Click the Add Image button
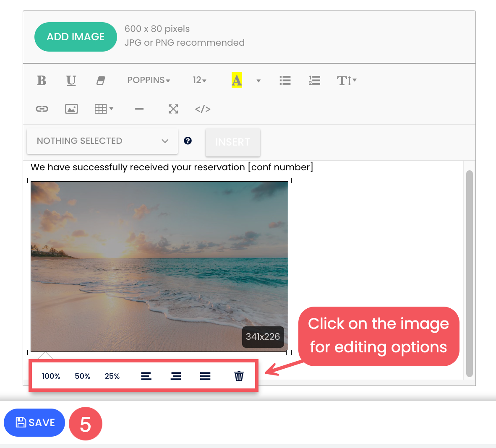The image size is (496, 448). (76, 37)
